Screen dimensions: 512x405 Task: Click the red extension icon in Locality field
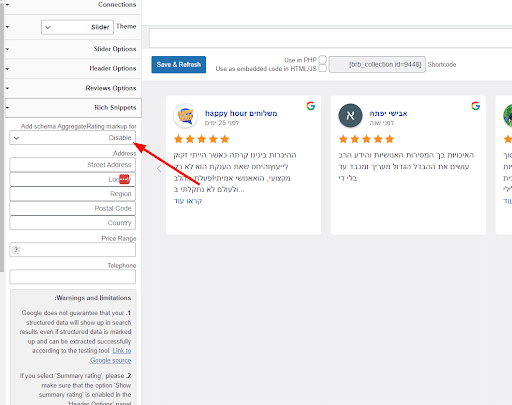click(124, 179)
